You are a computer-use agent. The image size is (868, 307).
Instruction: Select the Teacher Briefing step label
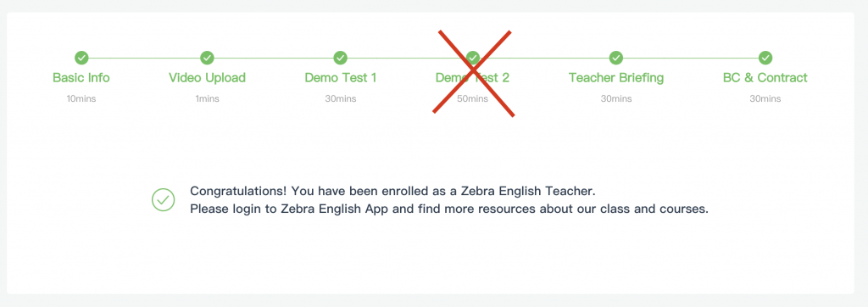pos(616,77)
